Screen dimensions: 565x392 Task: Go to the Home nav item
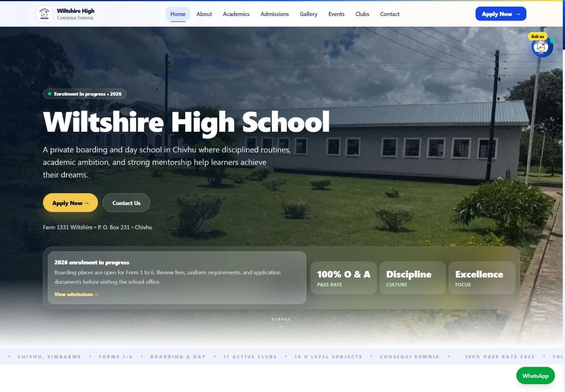point(178,14)
